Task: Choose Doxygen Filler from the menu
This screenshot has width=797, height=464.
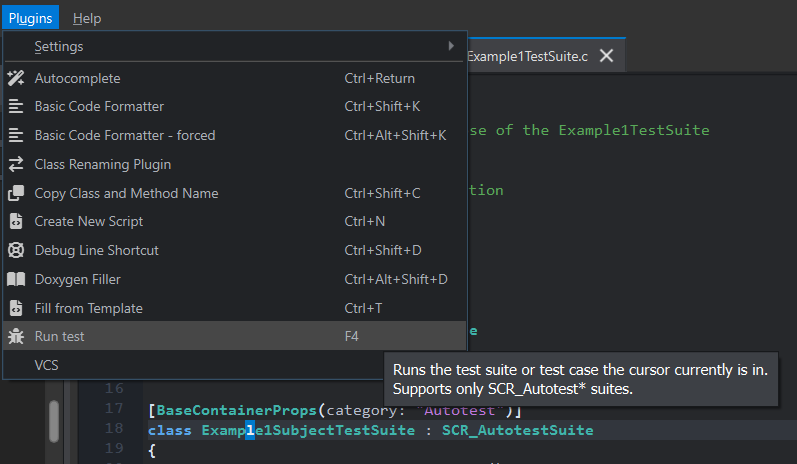Action: coord(78,279)
